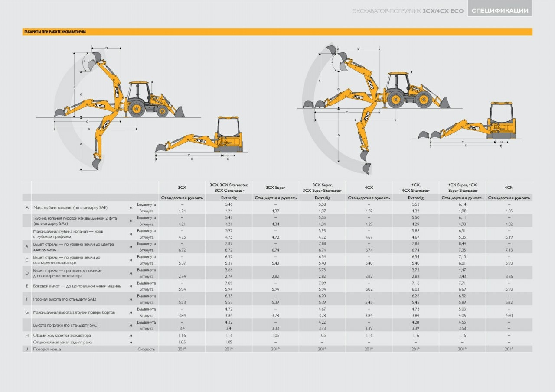Click row label A Макс. глубина копания
This screenshot has height=392, width=555.
coord(70,207)
